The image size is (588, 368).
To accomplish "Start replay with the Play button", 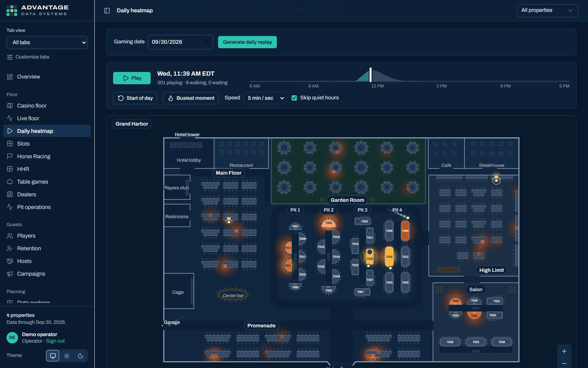I will pos(132,78).
